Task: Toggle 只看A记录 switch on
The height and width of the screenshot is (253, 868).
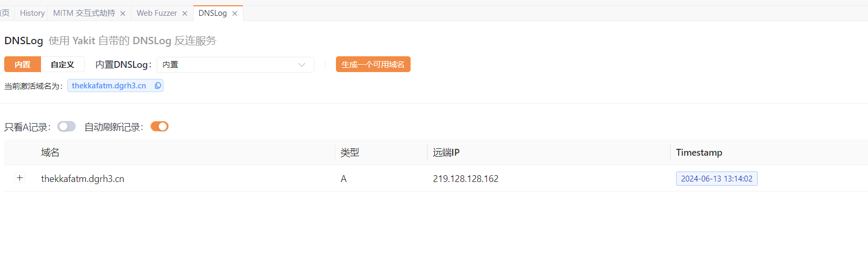Action: [x=67, y=126]
